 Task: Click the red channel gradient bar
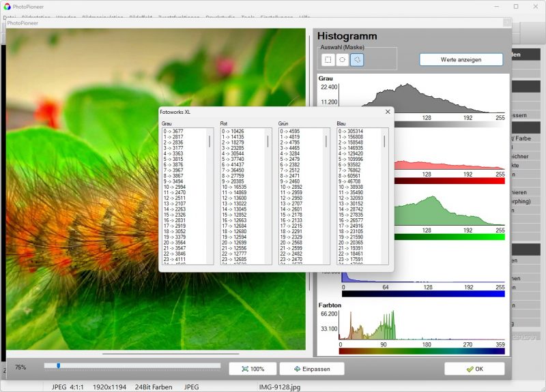(x=450, y=181)
